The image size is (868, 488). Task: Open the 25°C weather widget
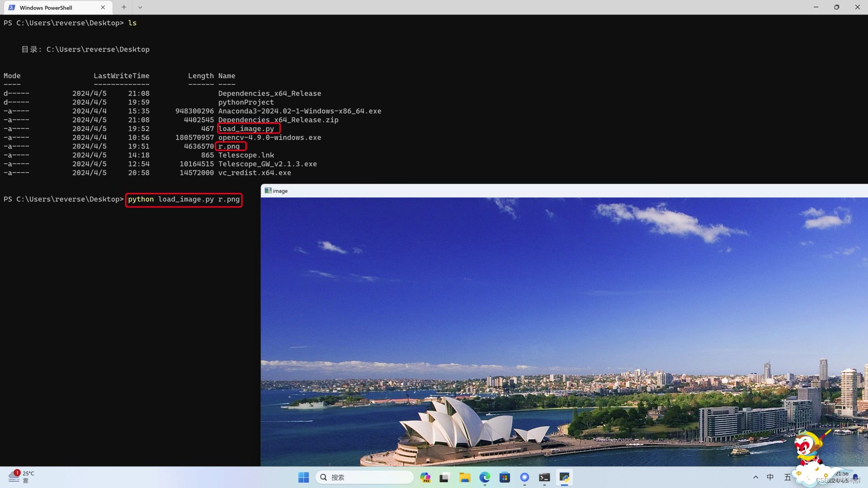coord(20,477)
